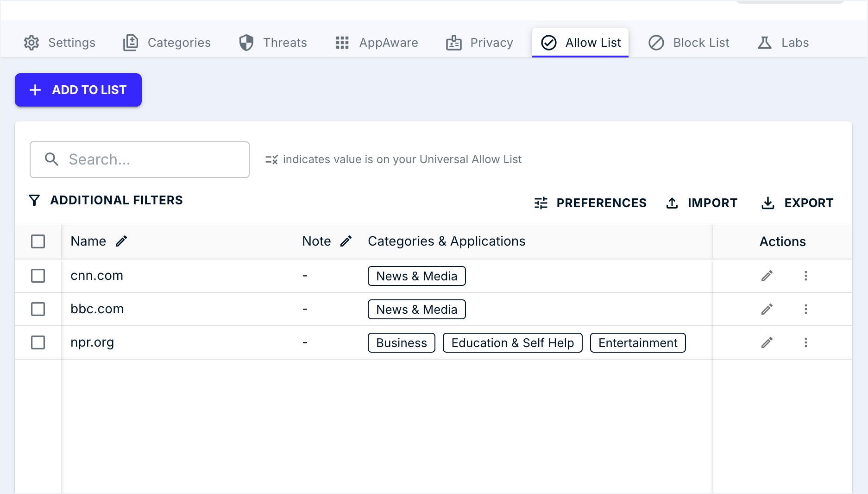Select the checkbox next to bbc.com
Viewport: 868px width, 494px height.
[38, 309]
